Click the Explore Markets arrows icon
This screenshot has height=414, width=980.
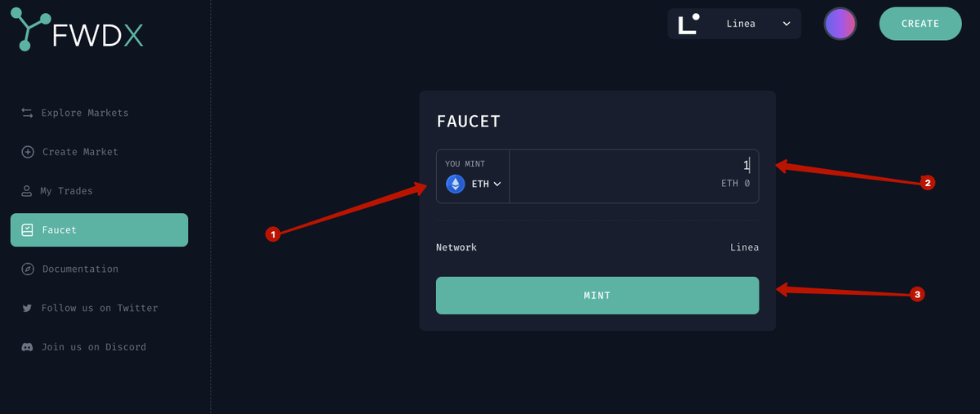point(27,113)
